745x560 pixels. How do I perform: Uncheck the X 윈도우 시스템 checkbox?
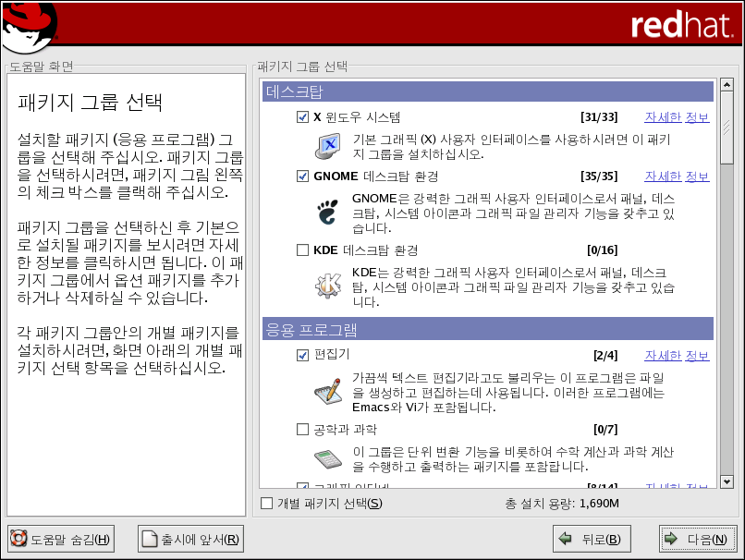tap(302, 117)
